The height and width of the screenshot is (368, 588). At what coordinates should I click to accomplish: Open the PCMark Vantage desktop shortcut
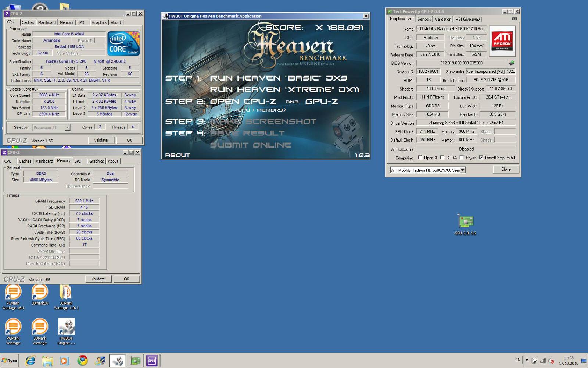(13, 332)
